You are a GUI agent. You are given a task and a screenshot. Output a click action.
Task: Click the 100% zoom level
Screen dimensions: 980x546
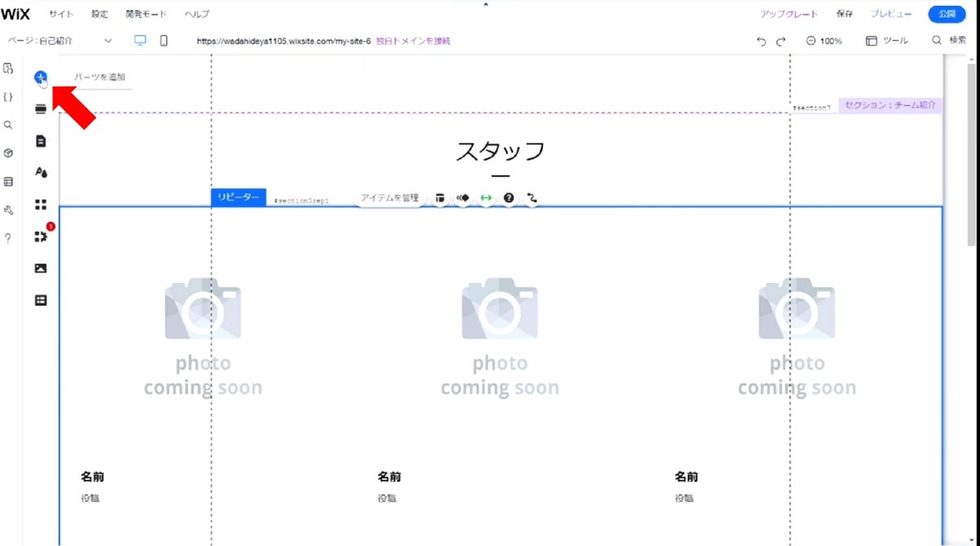click(x=831, y=41)
